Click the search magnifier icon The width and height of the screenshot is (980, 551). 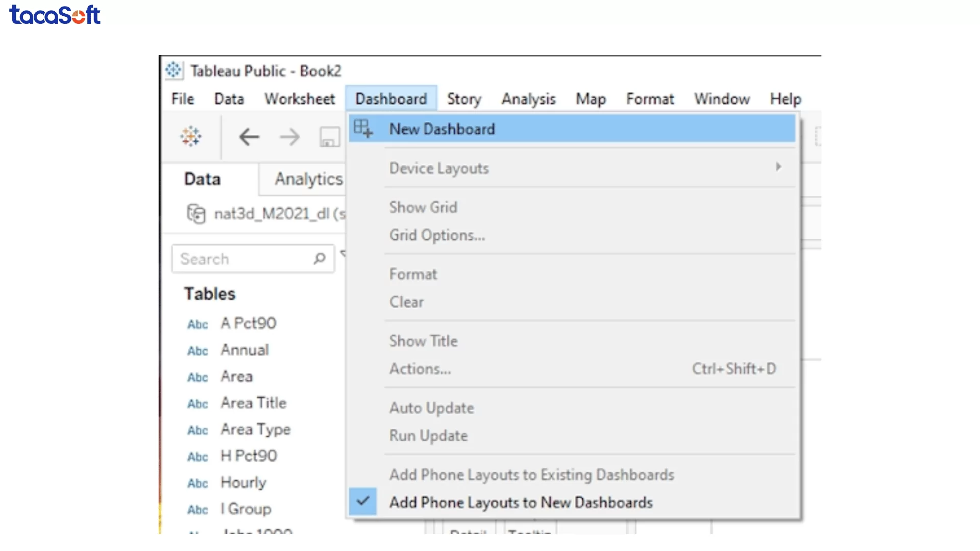[x=320, y=259]
